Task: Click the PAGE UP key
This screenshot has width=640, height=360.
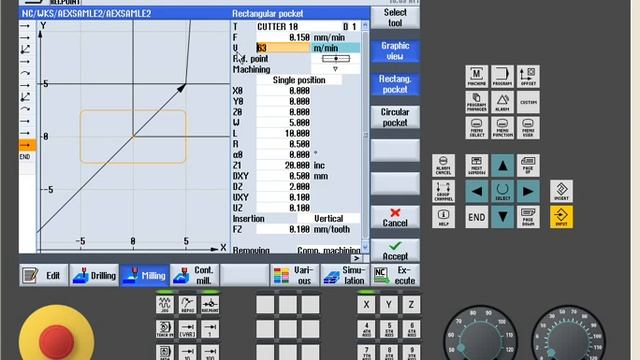Action: click(x=528, y=165)
